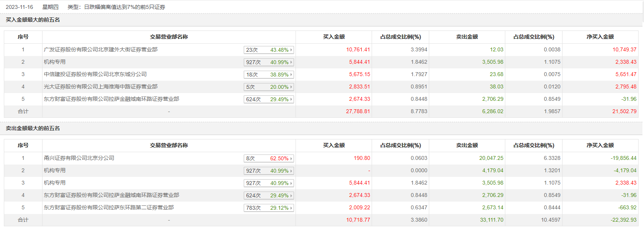Open 甬兴证券有限公司北京分公司 link

pyautogui.click(x=79, y=158)
